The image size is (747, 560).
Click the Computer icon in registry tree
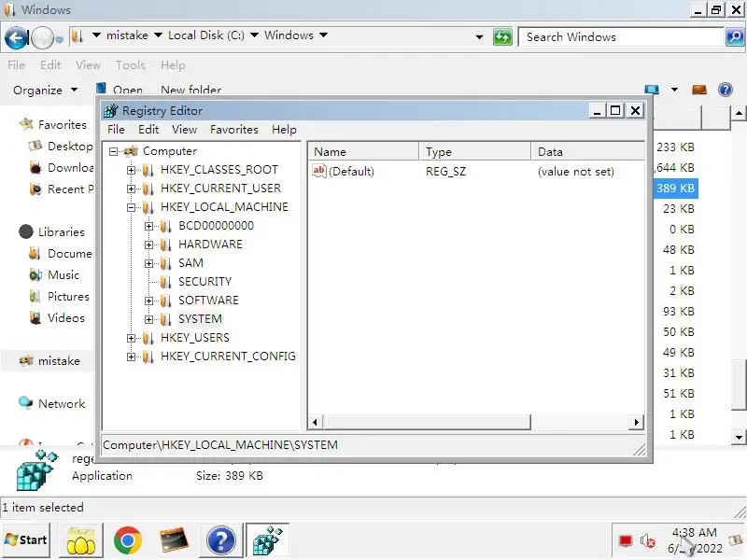tap(131, 151)
